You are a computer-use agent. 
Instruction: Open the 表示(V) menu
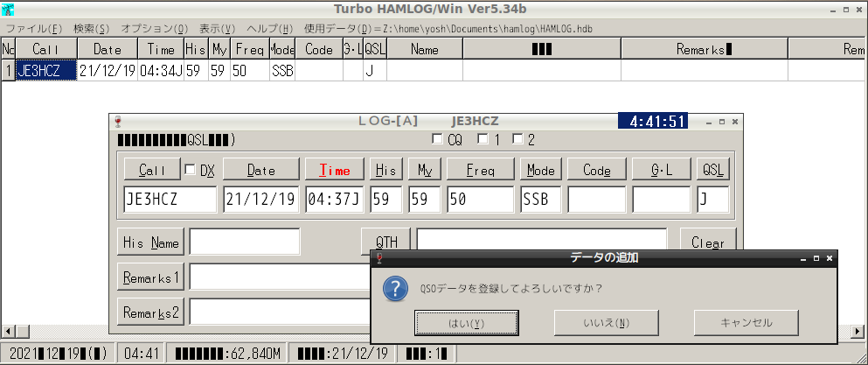218,28
